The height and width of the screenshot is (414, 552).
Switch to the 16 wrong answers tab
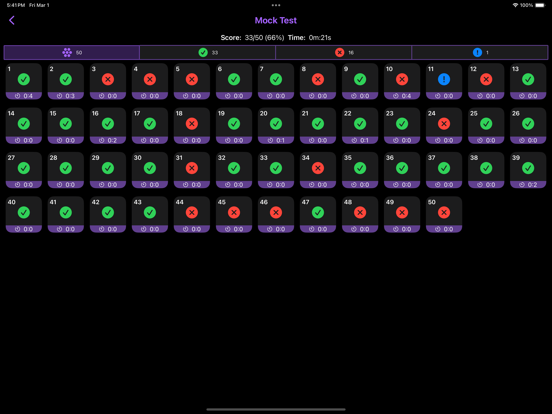(344, 52)
